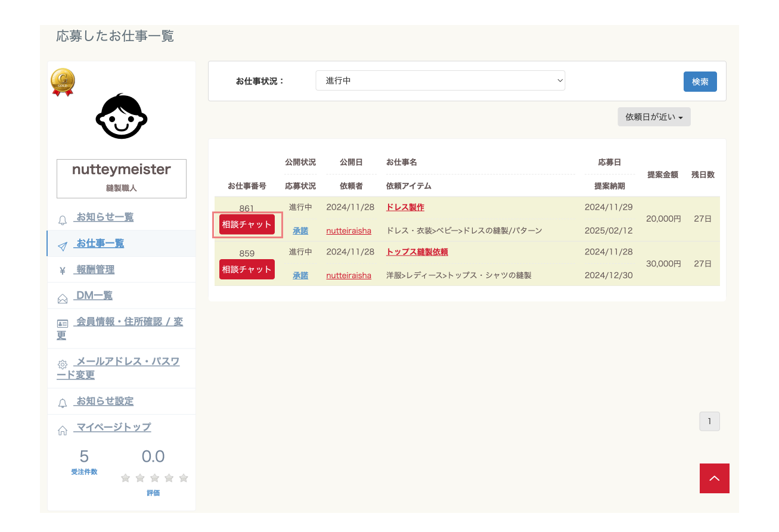Click the blue 検索 button
The width and height of the screenshot is (779, 532).
[x=700, y=82]
